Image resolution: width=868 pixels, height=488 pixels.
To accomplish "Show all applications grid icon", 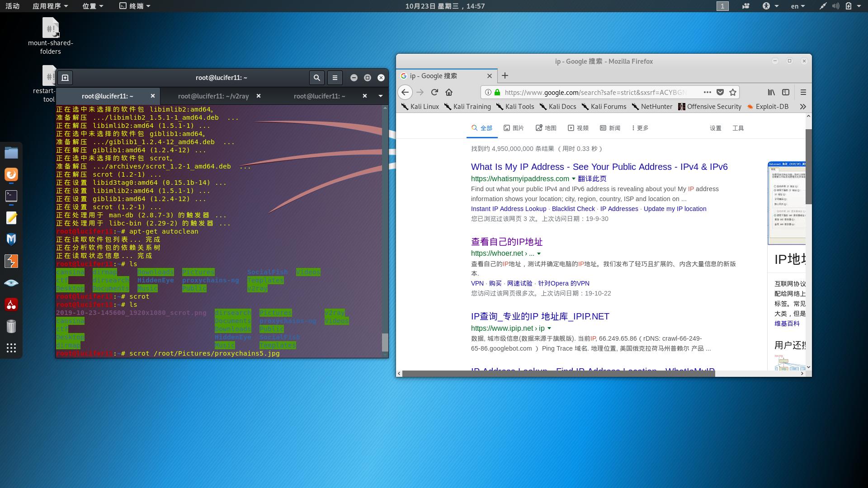I will [11, 348].
